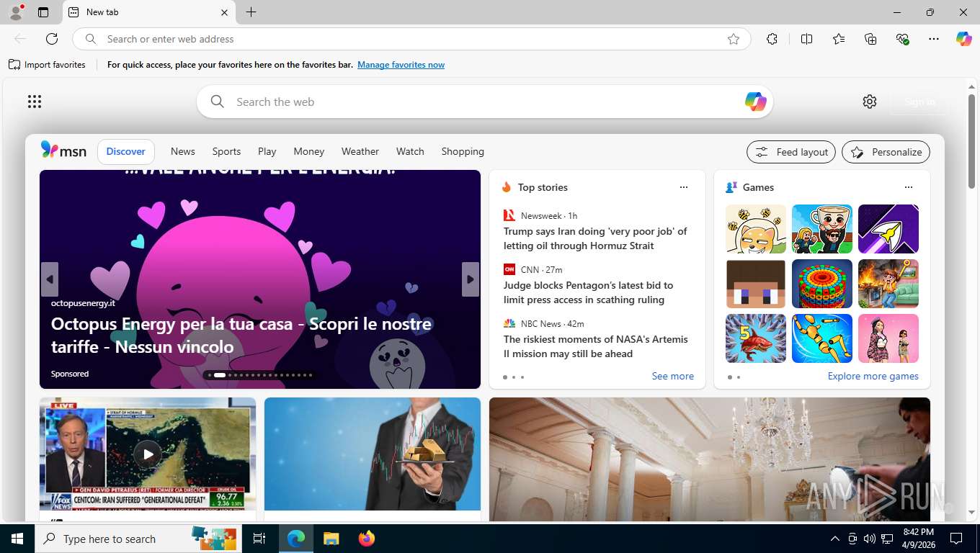Open the Extensions puzzle icon
Viewport: 980px width, 553px height.
click(772, 39)
